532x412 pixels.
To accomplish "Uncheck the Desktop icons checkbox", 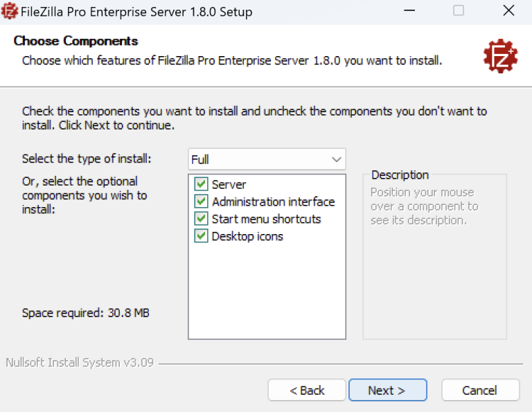I will tap(201, 236).
